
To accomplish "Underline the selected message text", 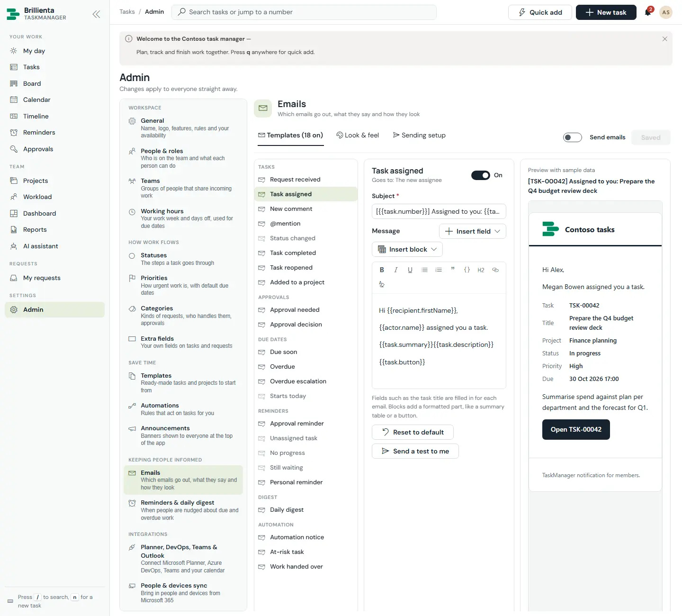I will (410, 270).
